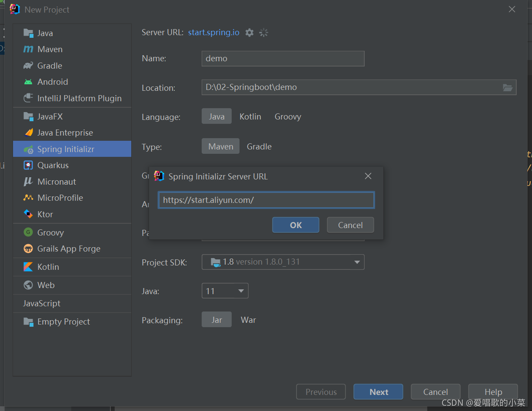This screenshot has height=411, width=532.
Task: Click Cancel in New Project dialog
Action: [x=436, y=392]
